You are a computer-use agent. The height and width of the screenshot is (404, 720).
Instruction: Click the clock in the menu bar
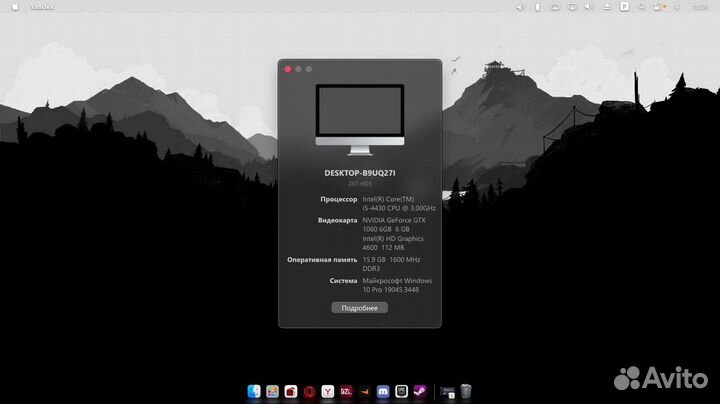(x=700, y=7)
